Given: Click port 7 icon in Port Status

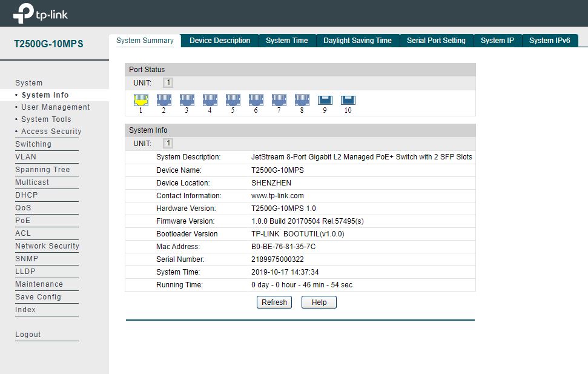Looking at the screenshot, I should click(279, 100).
